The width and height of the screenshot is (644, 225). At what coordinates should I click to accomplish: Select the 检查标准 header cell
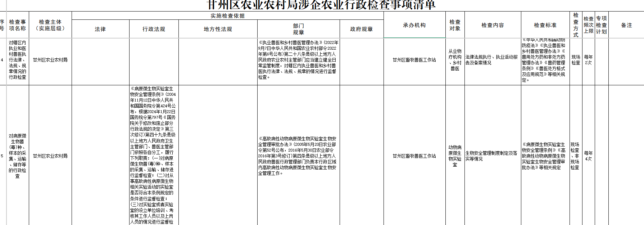(x=545, y=25)
